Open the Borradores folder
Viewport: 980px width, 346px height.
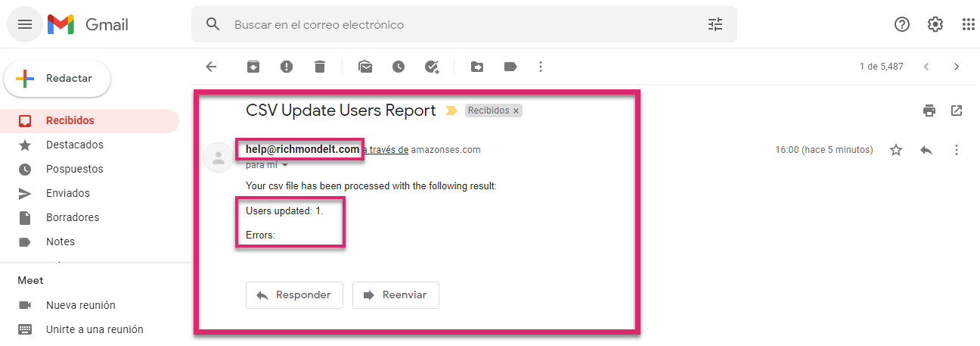coord(72,217)
